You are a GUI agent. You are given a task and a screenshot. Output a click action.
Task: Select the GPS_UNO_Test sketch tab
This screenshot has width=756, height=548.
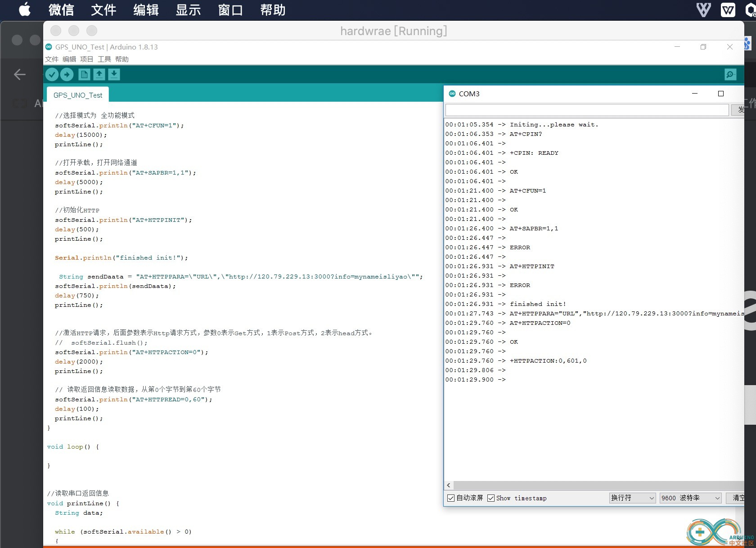click(x=78, y=95)
